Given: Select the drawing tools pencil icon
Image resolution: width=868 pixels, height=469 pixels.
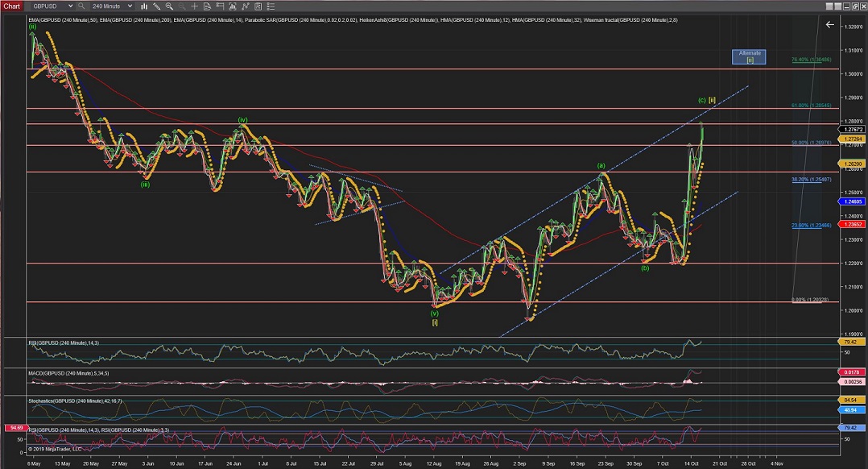Looking at the screenshot, I should click(x=157, y=6).
